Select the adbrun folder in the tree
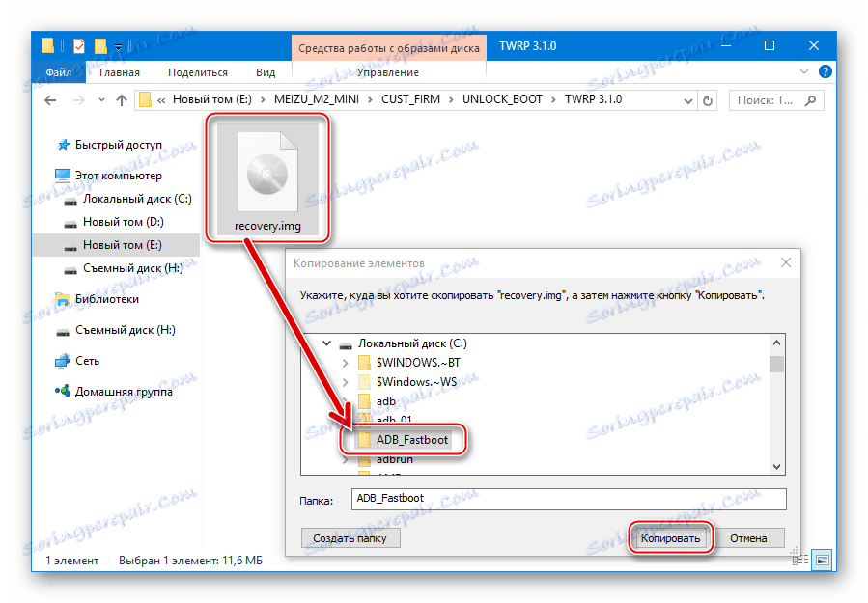The width and height of the screenshot is (868, 603). (394, 459)
